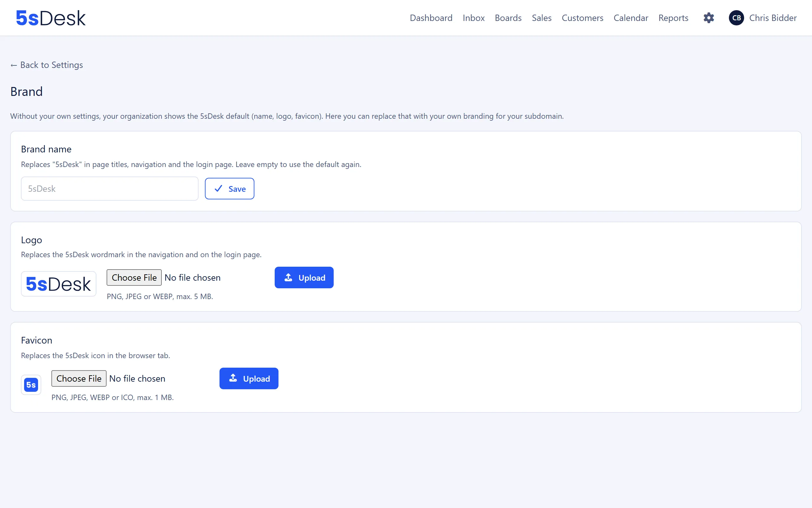Click the "Favicon" section title
This screenshot has width=812, height=508.
pyautogui.click(x=36, y=340)
